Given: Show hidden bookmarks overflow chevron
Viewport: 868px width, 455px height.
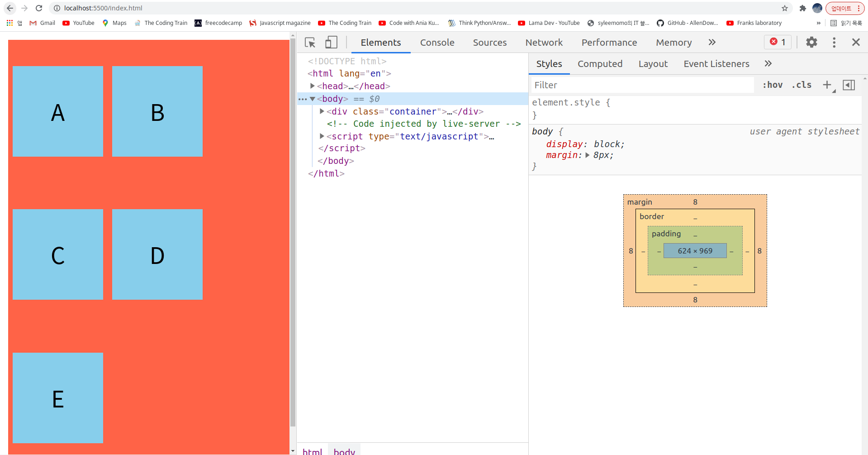Looking at the screenshot, I should [x=818, y=23].
